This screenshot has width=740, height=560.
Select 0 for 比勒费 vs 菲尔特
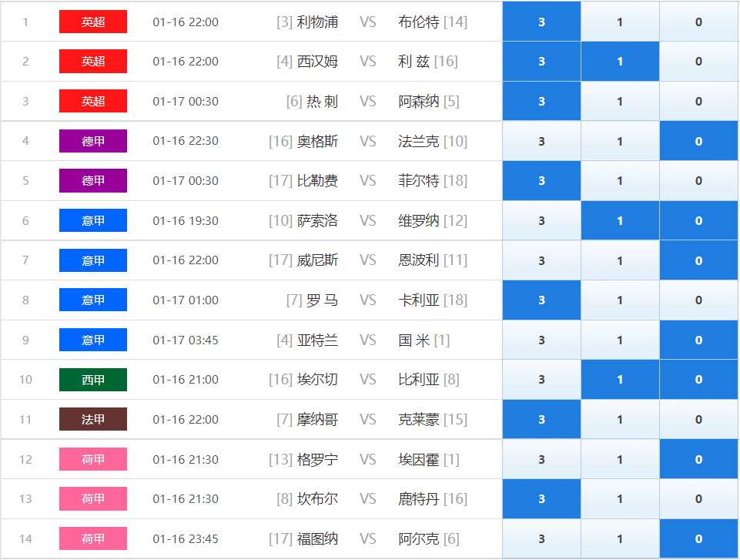click(x=698, y=181)
